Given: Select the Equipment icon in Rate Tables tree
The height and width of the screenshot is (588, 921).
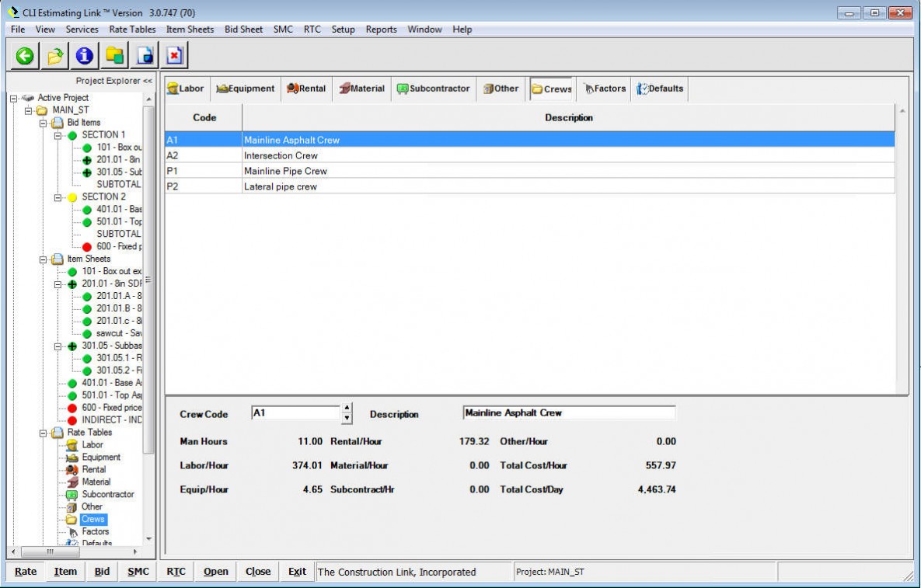Looking at the screenshot, I should [72, 458].
